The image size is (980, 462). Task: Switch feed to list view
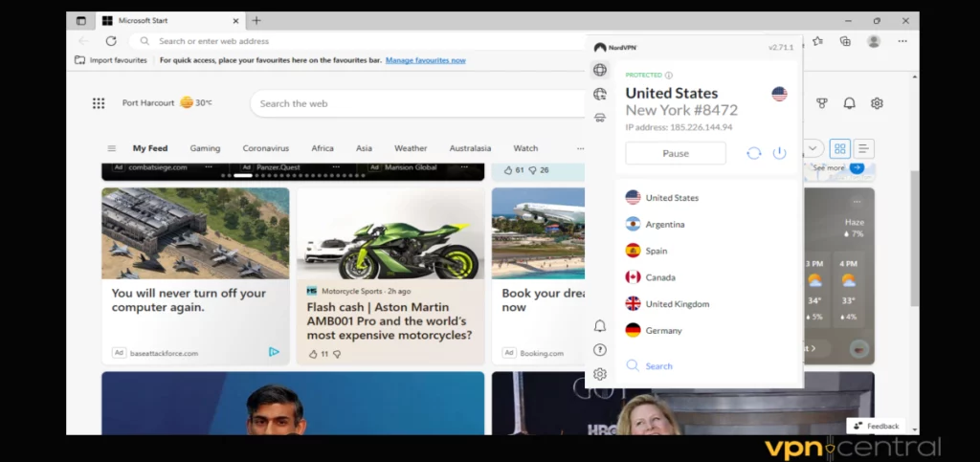coord(863,148)
